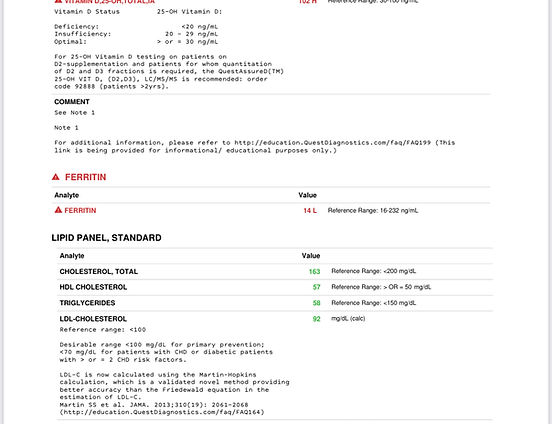The width and height of the screenshot is (552, 424).
Task: Open the education.QuestDiagnostics.com/faq/FAQ199 link
Action: (x=332, y=143)
